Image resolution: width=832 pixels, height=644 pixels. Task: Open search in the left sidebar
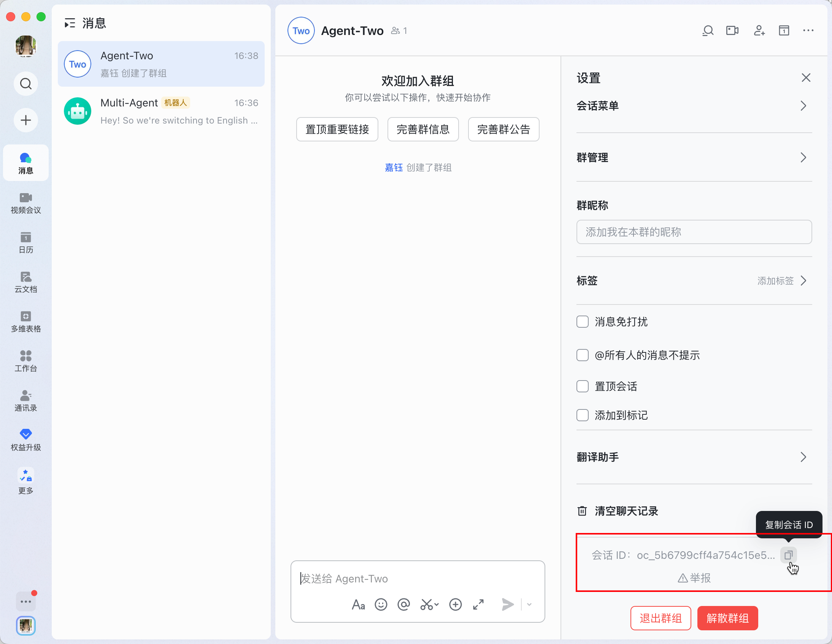tap(25, 83)
